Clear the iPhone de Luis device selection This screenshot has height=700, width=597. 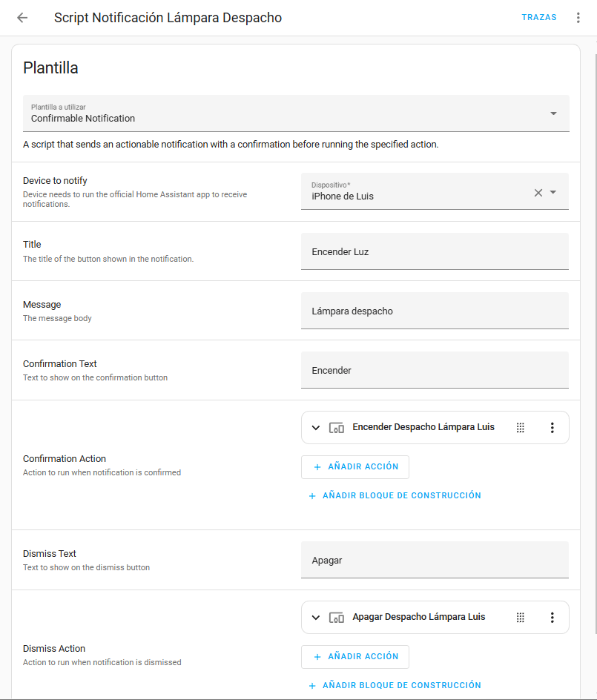pos(538,193)
